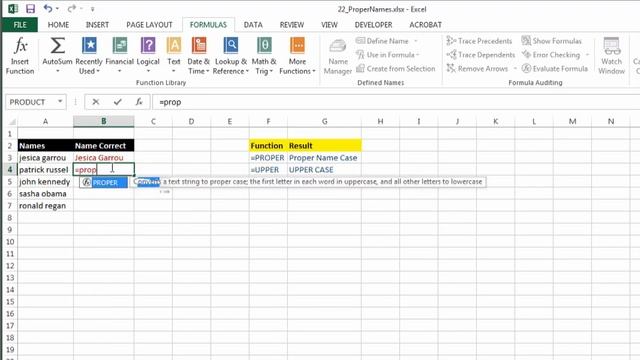The height and width of the screenshot is (360, 640).
Task: Select column G header
Action: pyautogui.click(x=324, y=121)
